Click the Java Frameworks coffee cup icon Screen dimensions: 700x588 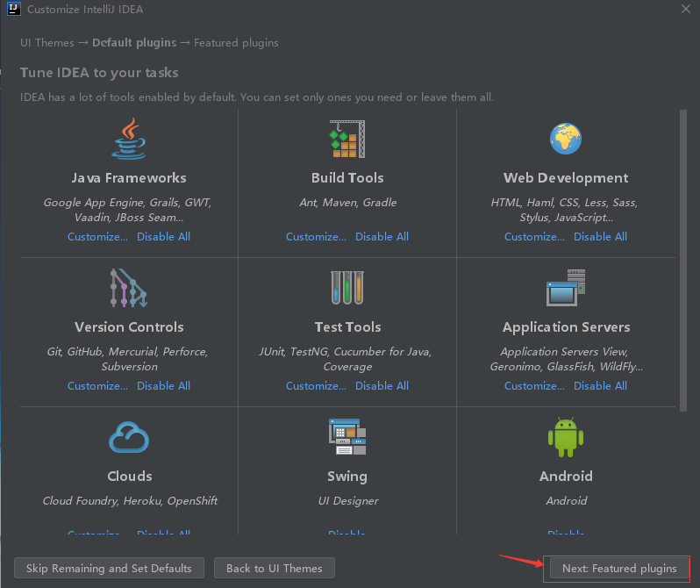[129, 139]
